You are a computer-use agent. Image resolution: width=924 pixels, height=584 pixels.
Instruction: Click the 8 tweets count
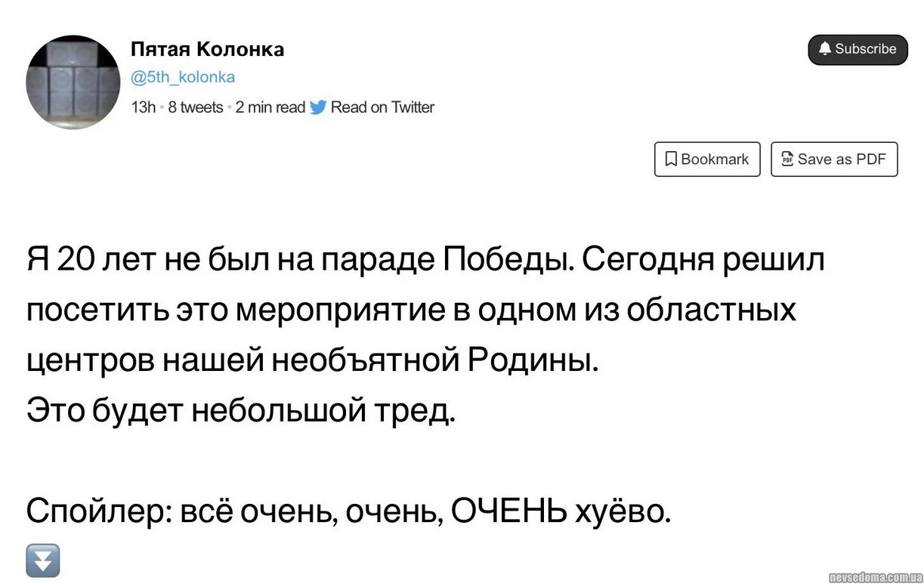tap(195, 107)
